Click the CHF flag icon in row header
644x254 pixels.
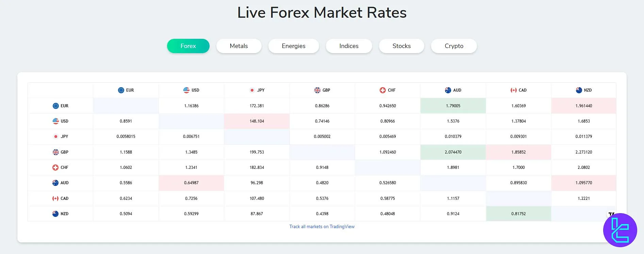click(55, 168)
